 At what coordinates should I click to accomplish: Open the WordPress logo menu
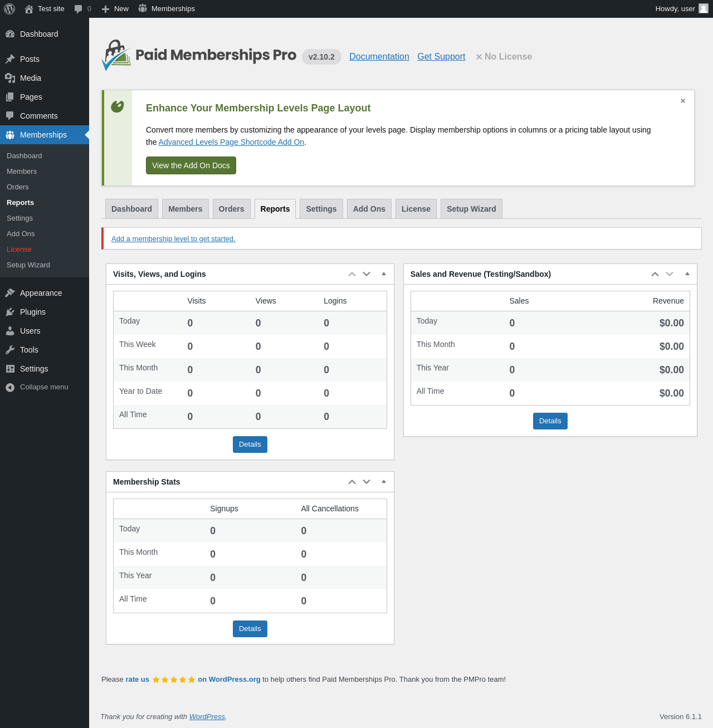(9, 9)
